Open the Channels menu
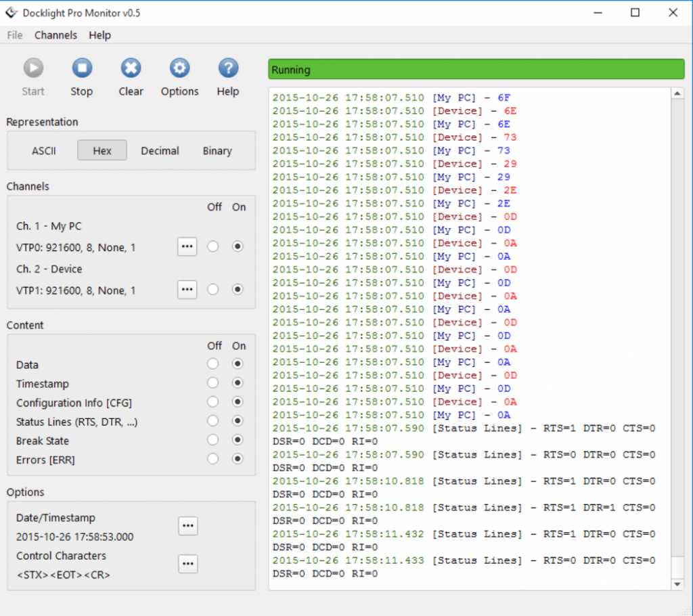Image resolution: width=693 pixels, height=616 pixels. click(x=55, y=35)
